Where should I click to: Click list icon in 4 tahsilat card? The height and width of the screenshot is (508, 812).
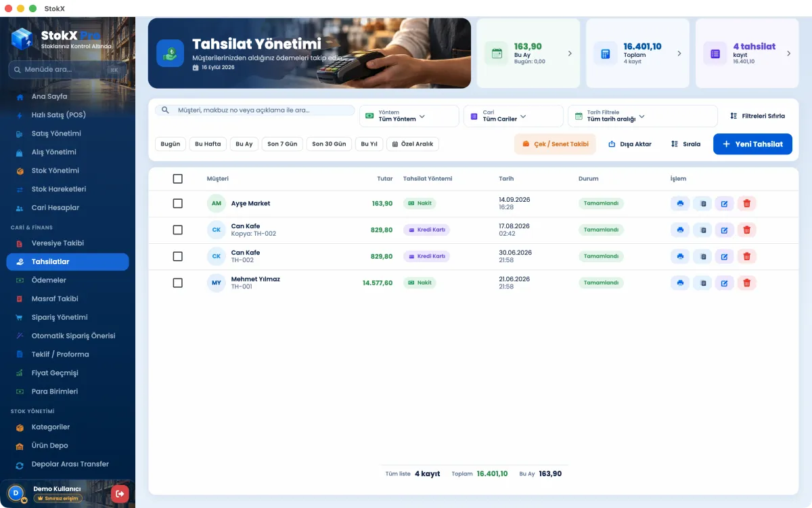click(x=715, y=54)
